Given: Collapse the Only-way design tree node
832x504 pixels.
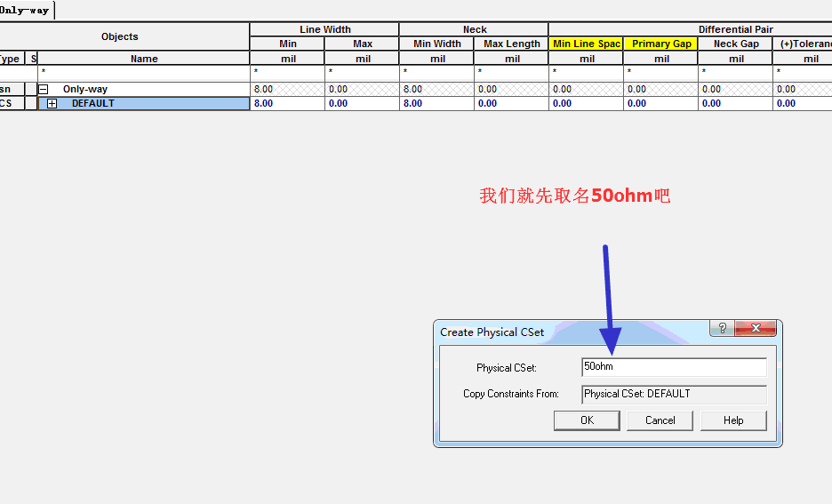Looking at the screenshot, I should point(43,90).
